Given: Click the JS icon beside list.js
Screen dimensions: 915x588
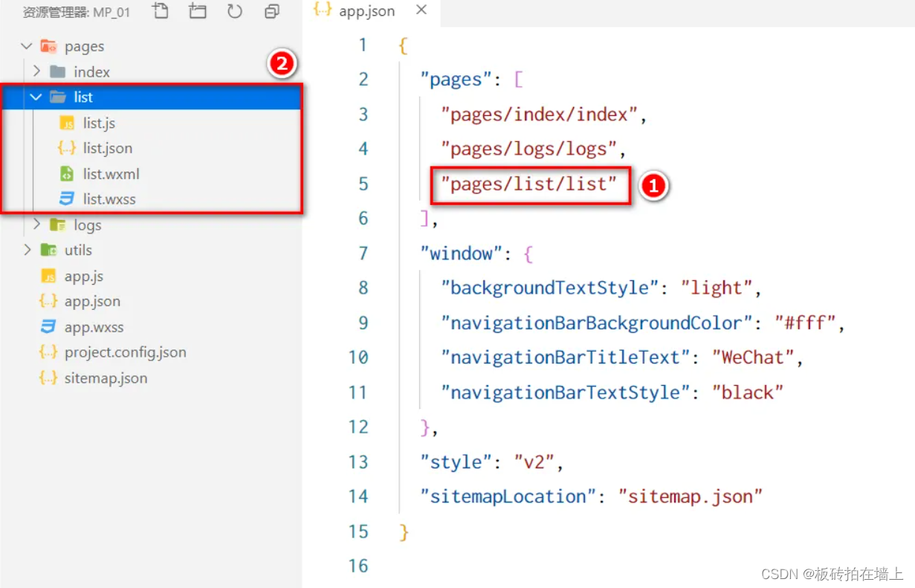Looking at the screenshot, I should pyautogui.click(x=67, y=123).
